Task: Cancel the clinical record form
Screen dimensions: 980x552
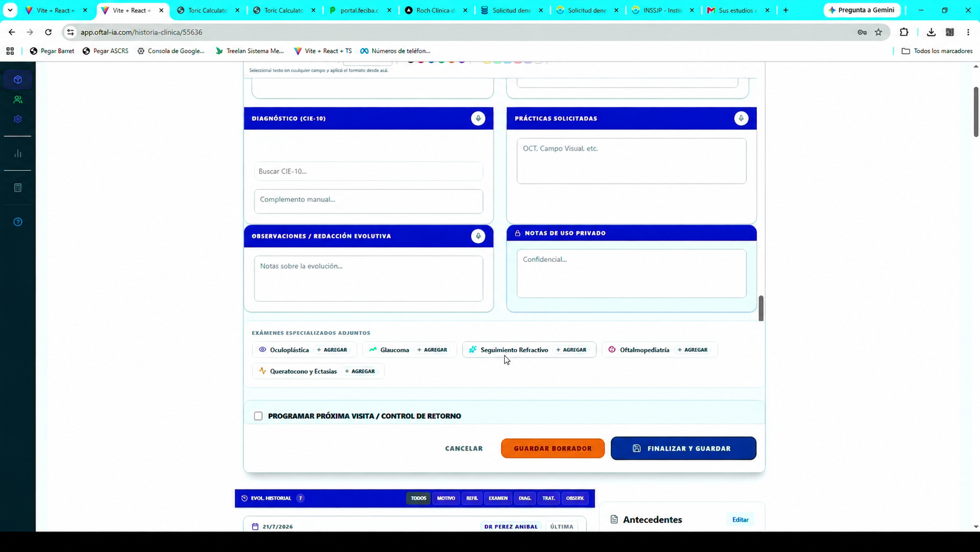Action: click(x=464, y=448)
